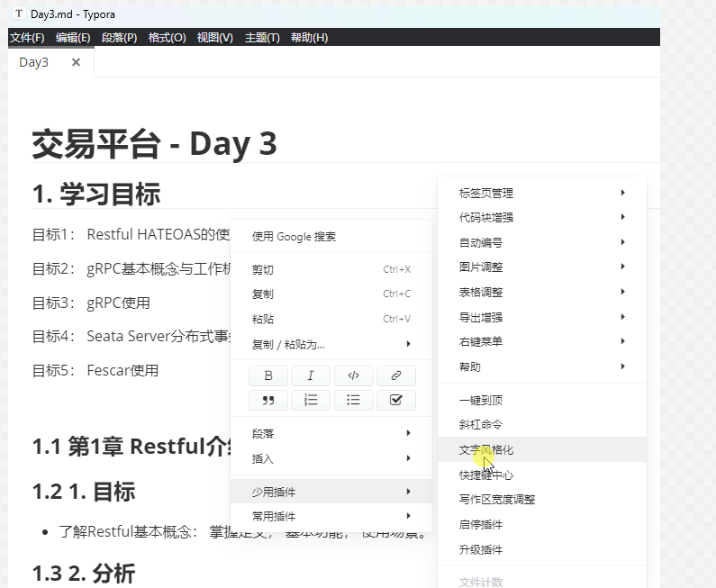Expand 代码块增强 submenu
Image resolution: width=716 pixels, height=588 pixels.
[x=542, y=217]
